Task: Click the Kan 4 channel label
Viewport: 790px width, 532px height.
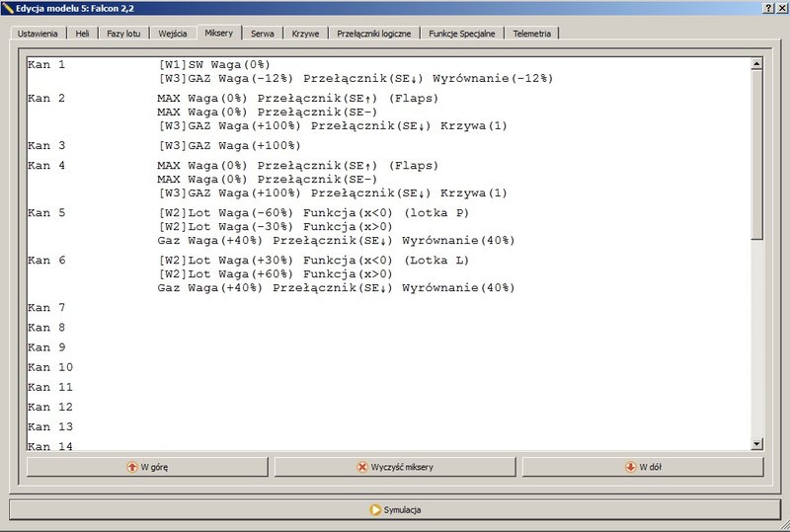Action: [x=46, y=166]
